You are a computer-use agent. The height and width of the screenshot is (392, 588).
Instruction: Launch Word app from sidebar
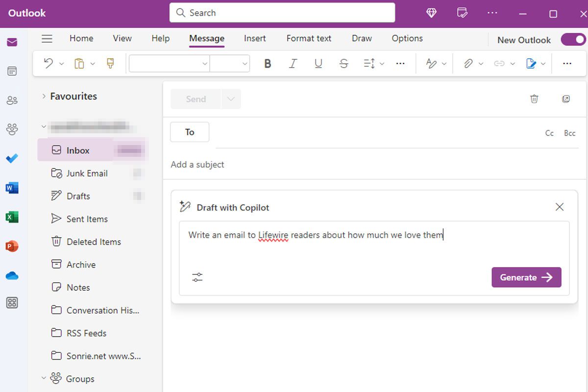[12, 188]
